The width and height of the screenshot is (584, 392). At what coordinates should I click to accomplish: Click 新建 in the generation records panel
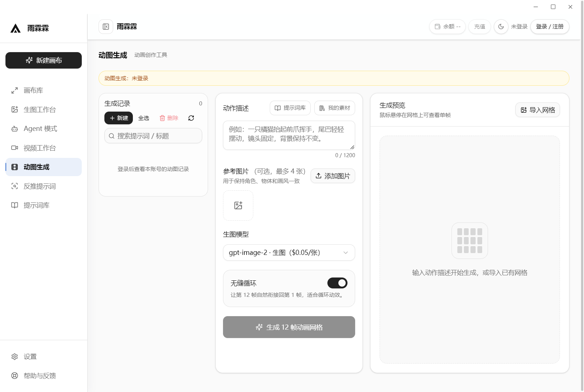(119, 118)
